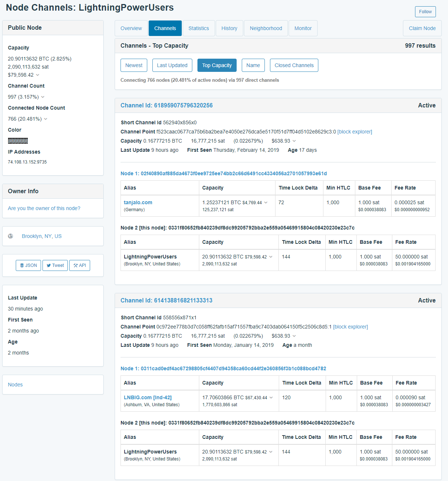This screenshot has height=481, width=448.
Task: Click Time Lock Delta value 72
Action: (281, 202)
